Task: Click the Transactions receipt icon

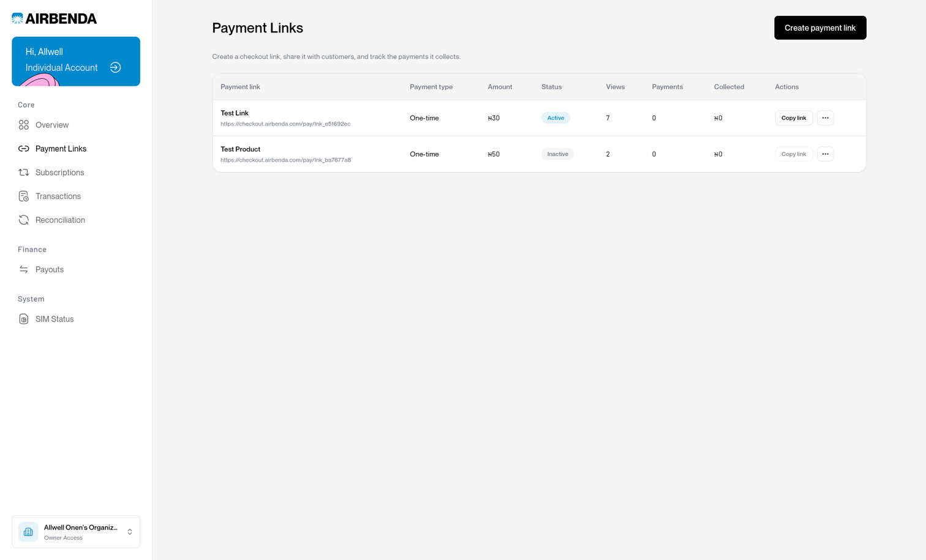Action: 24,196
